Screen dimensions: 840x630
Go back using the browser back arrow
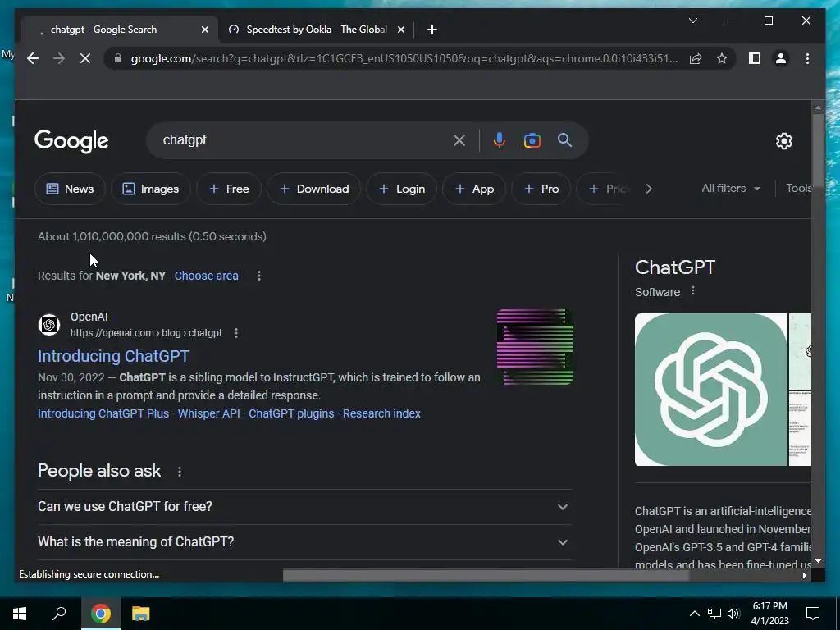[33, 58]
